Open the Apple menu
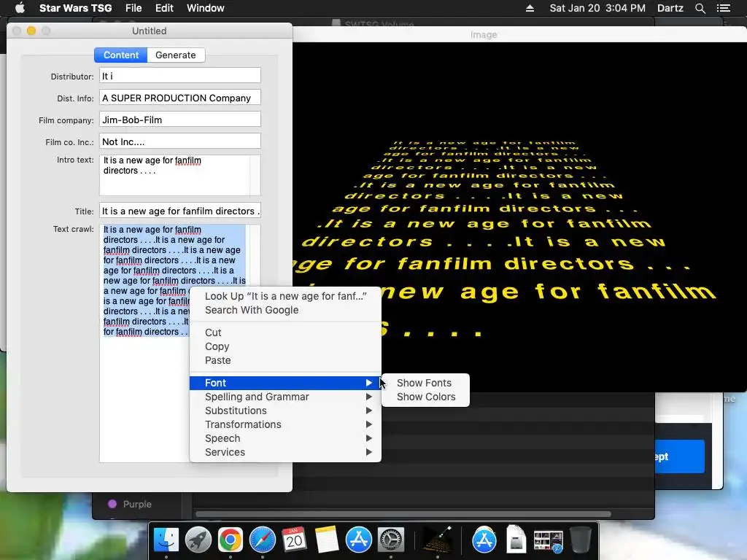This screenshot has height=560, width=747. click(20, 8)
